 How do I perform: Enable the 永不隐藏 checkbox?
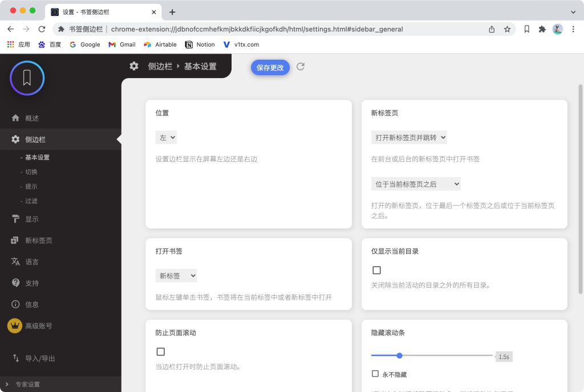point(375,374)
